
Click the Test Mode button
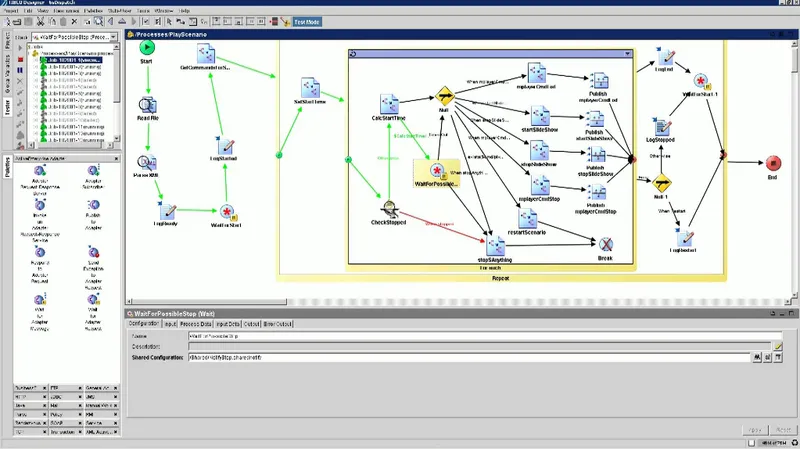(307, 22)
